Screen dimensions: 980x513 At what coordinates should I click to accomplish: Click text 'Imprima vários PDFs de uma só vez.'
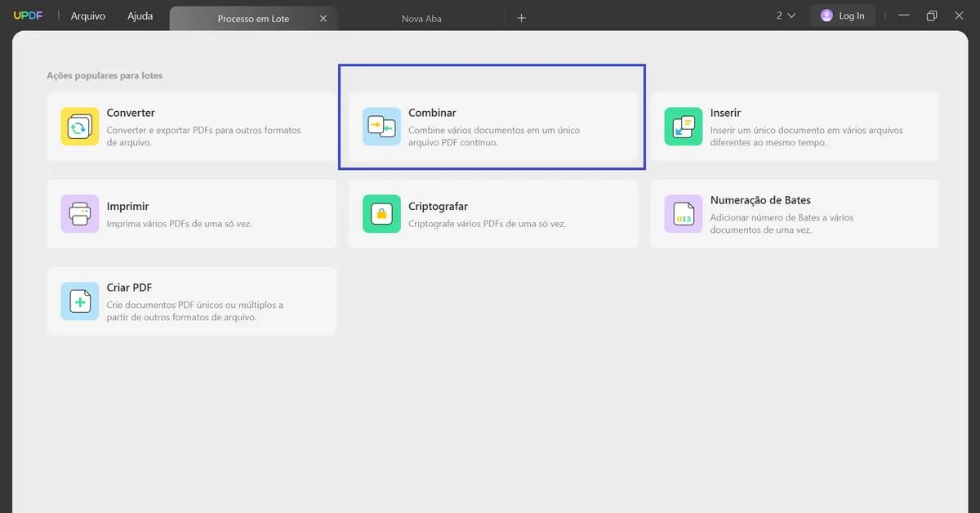pos(179,224)
